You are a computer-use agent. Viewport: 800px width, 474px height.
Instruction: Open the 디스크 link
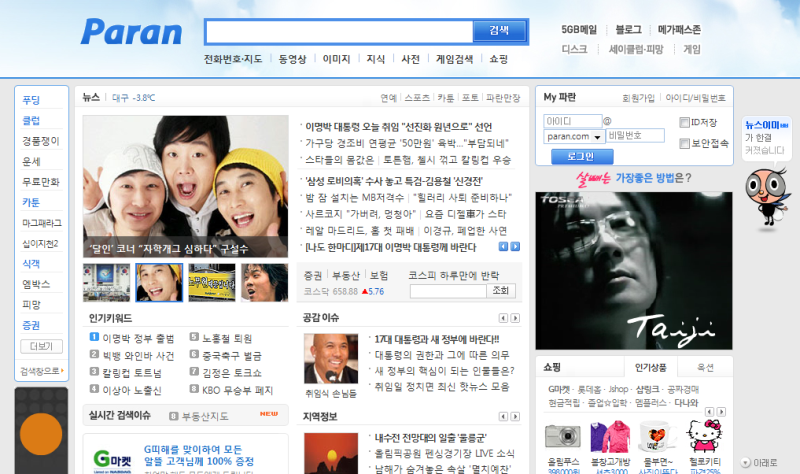click(x=574, y=49)
